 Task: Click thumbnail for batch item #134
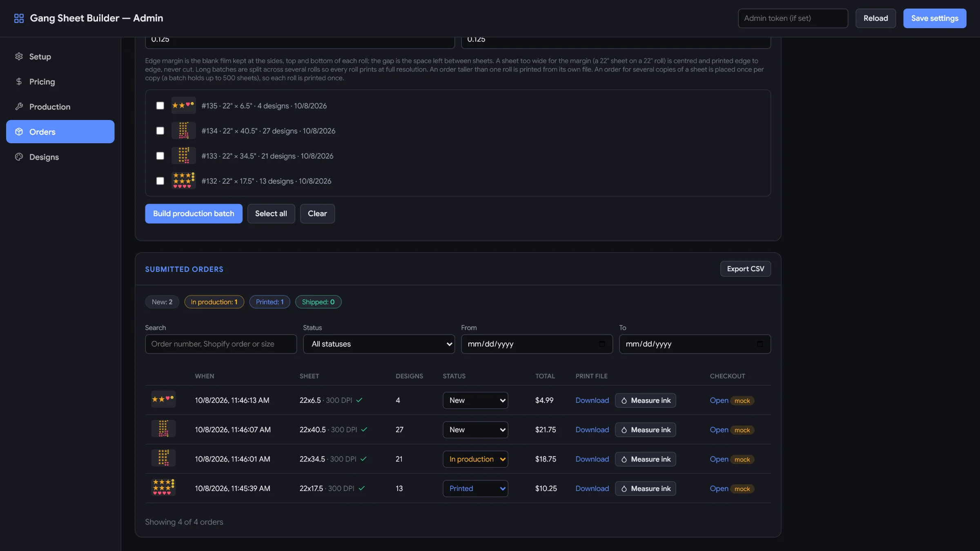[183, 131]
